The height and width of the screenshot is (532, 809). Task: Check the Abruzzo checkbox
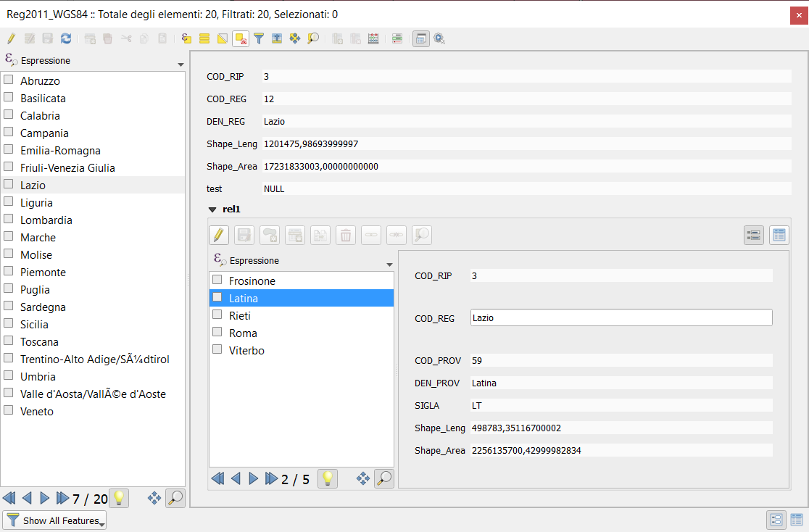point(8,80)
